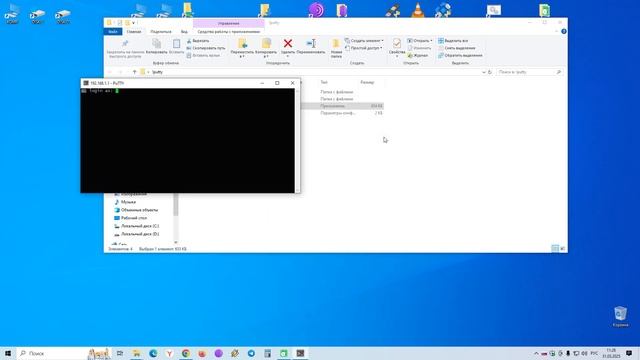Switch to the View (Вид) ribbon tab
This screenshot has width=640, height=360.
pyautogui.click(x=184, y=31)
